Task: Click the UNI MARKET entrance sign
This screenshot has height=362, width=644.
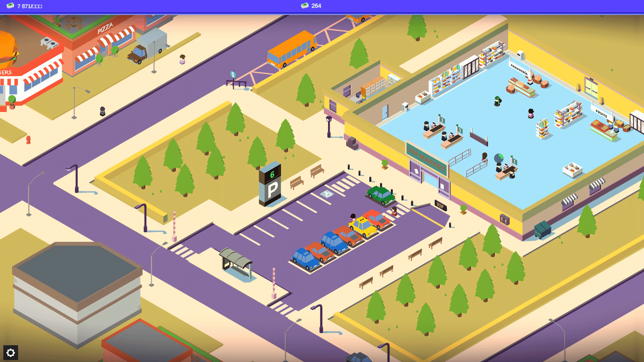Action: coord(427,158)
